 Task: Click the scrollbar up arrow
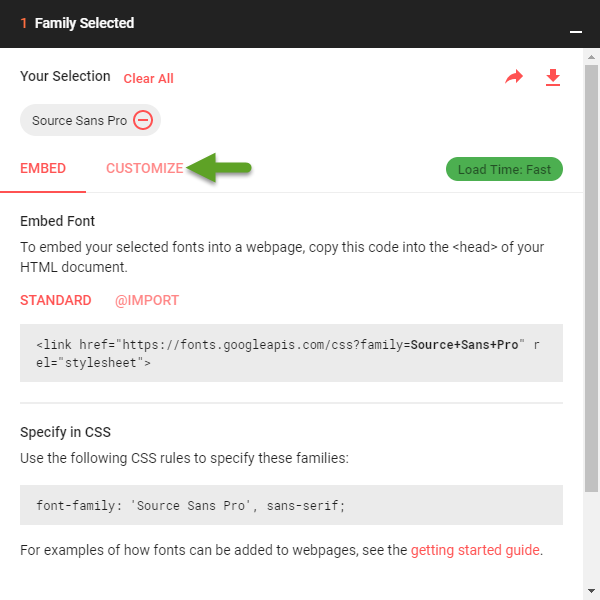591,57
